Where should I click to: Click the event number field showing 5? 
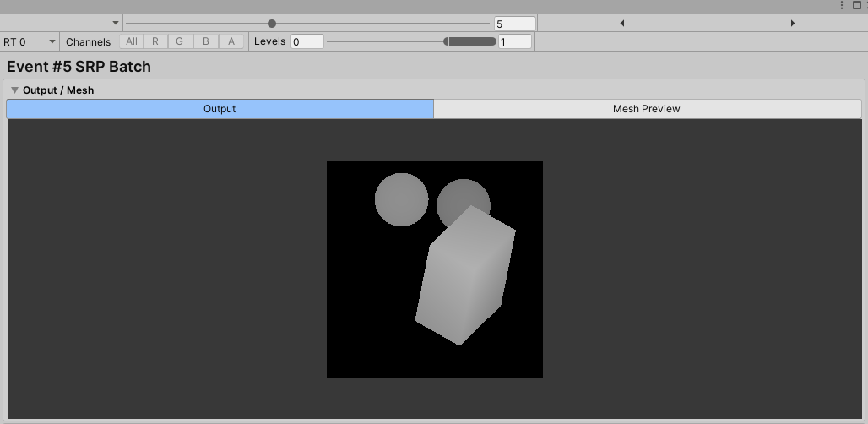(x=515, y=24)
